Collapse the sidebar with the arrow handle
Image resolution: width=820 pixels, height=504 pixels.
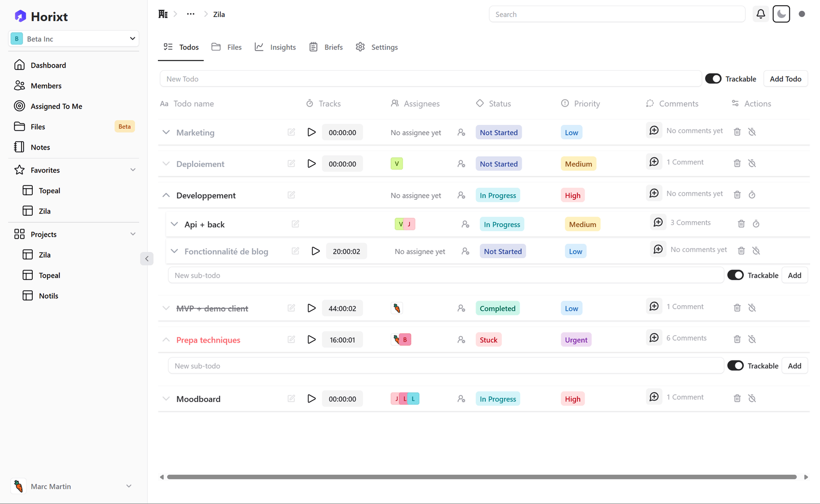click(147, 259)
